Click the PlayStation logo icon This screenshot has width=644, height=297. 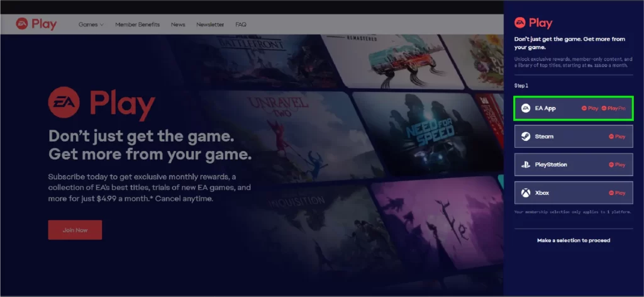tap(526, 165)
